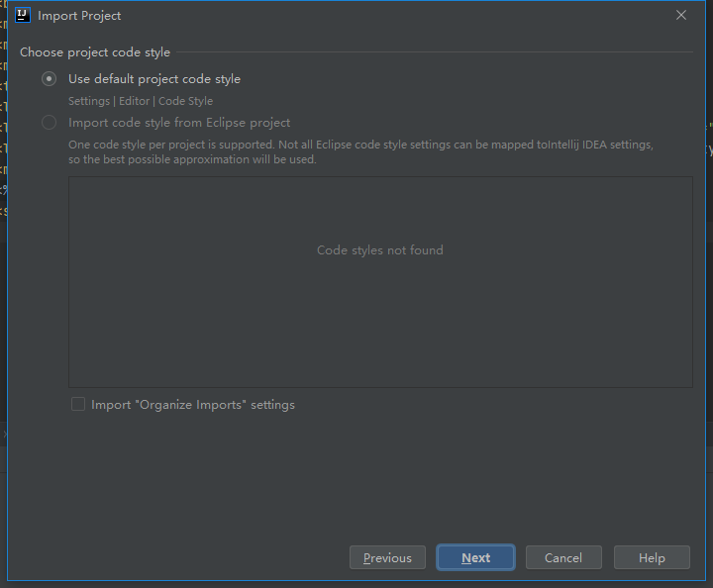Cancel the project import

coord(563,557)
